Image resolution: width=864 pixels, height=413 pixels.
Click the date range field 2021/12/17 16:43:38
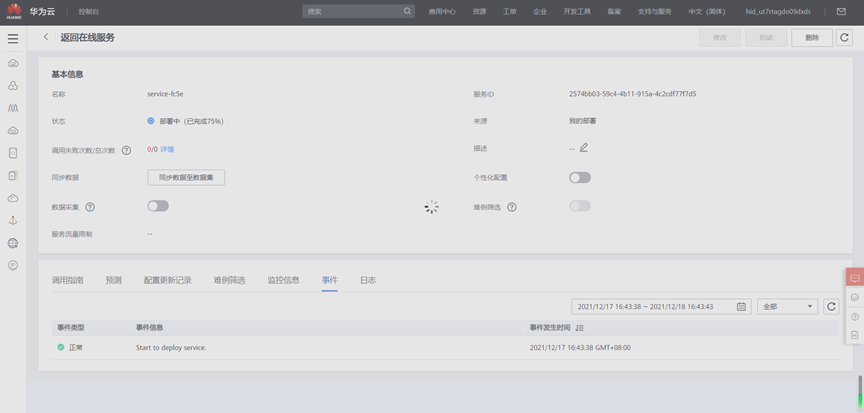661,307
